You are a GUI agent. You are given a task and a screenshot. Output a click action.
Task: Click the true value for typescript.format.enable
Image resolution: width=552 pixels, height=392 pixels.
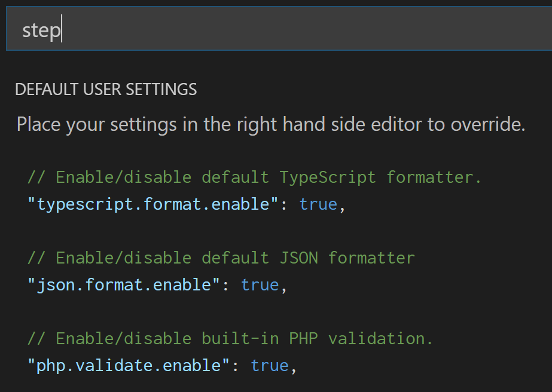coord(318,204)
